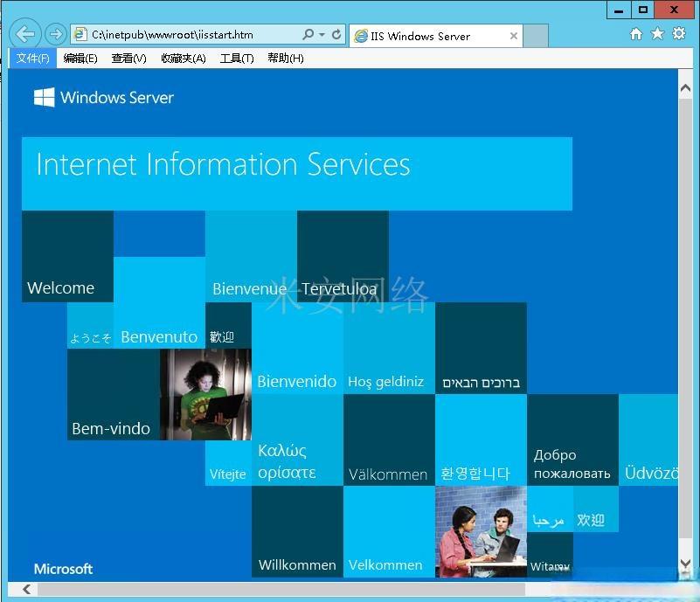Click the search magnifier in address bar

click(x=308, y=34)
